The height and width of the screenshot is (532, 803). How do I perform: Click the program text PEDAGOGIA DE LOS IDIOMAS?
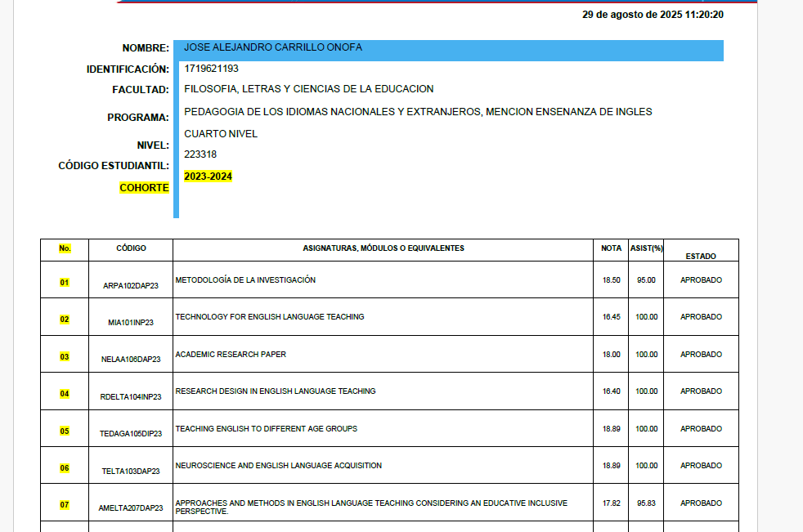[x=418, y=112]
